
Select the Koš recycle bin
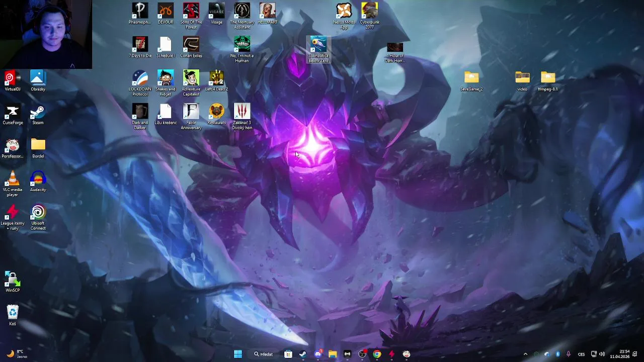(x=13, y=315)
